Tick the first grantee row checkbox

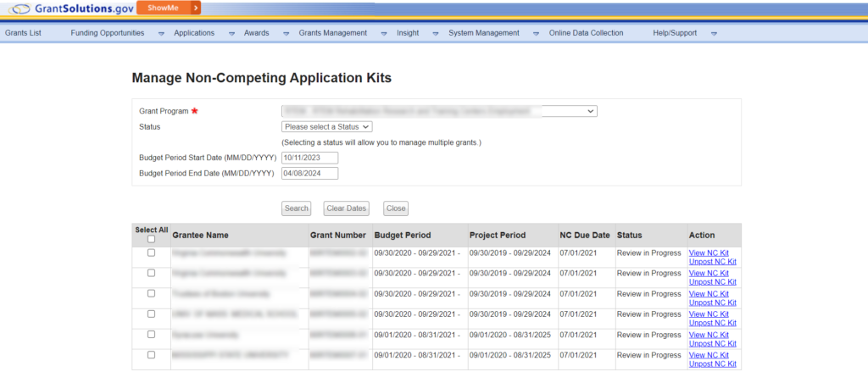[x=151, y=253]
